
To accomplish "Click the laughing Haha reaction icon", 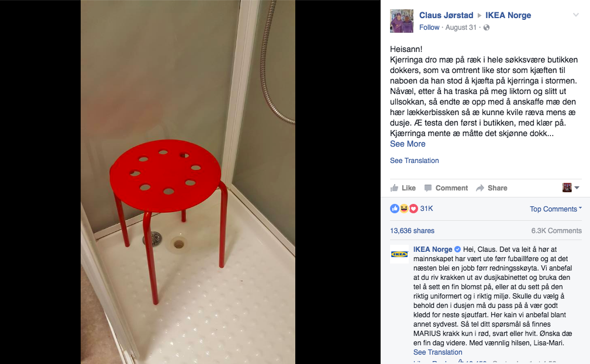I will point(404,209).
